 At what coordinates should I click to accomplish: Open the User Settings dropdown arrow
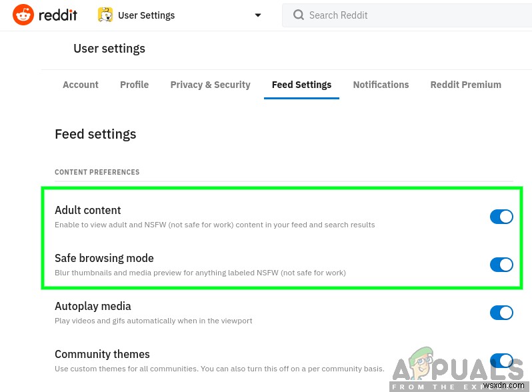tap(258, 15)
